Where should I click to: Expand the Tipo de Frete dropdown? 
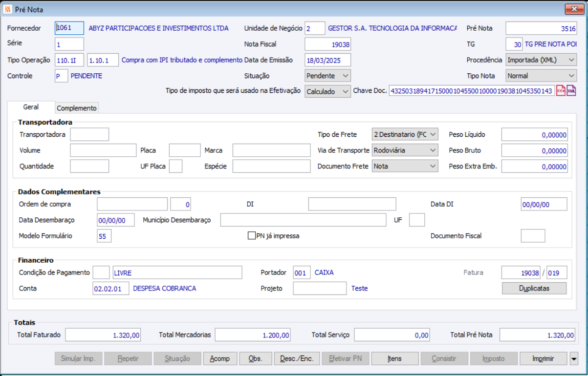(405, 134)
